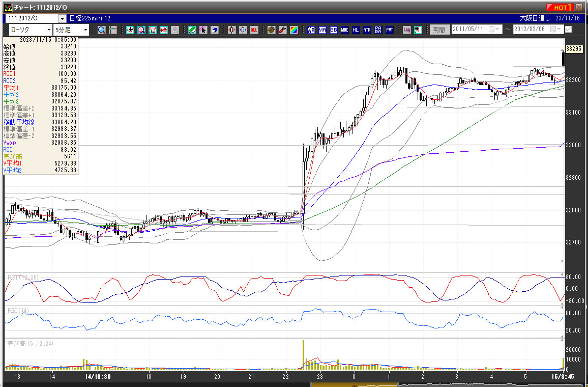Click the warning triangle alert icon

pyautogui.click(x=175, y=30)
